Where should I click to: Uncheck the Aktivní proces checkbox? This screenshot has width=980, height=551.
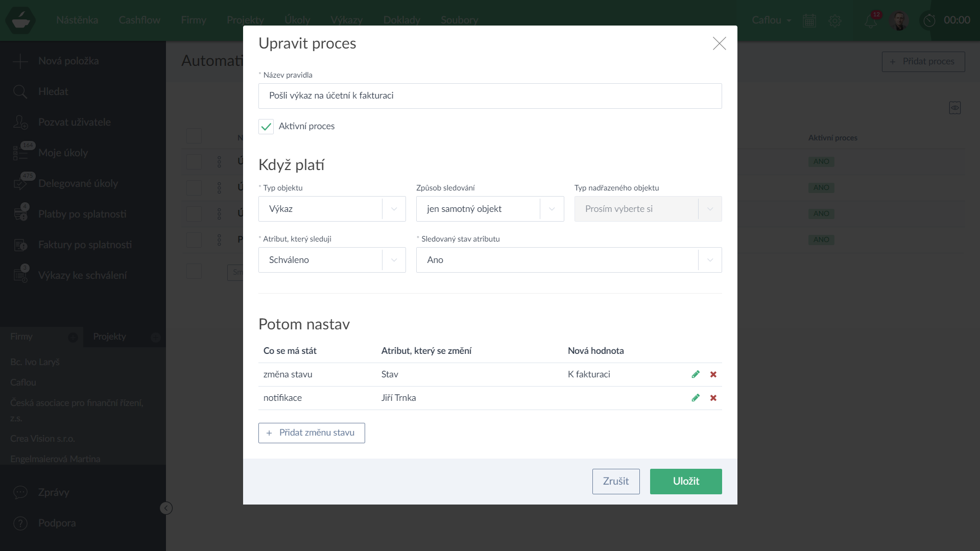[x=266, y=127]
